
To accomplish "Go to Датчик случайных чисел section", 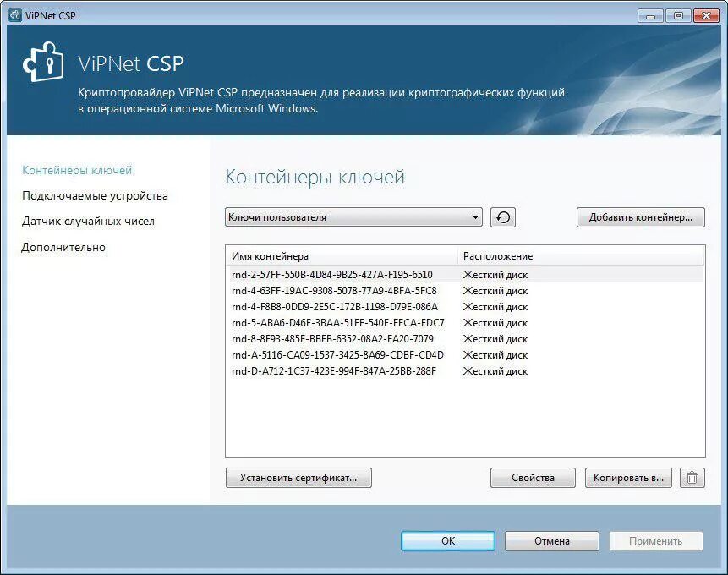I will [88, 222].
